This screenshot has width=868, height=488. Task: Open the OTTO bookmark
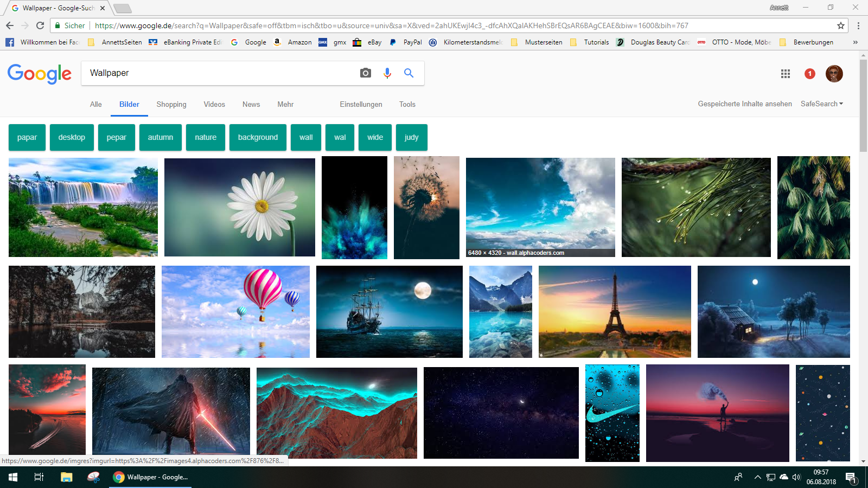click(x=734, y=42)
